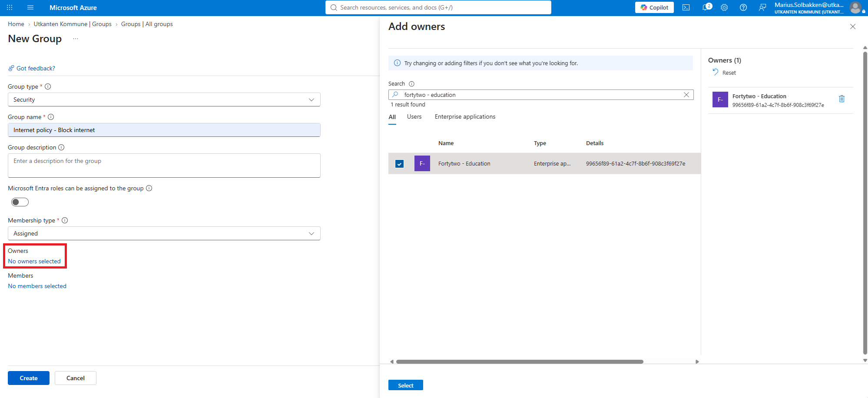The width and height of the screenshot is (868, 398).
Task: Click the Reset undo icon
Action: (715, 72)
